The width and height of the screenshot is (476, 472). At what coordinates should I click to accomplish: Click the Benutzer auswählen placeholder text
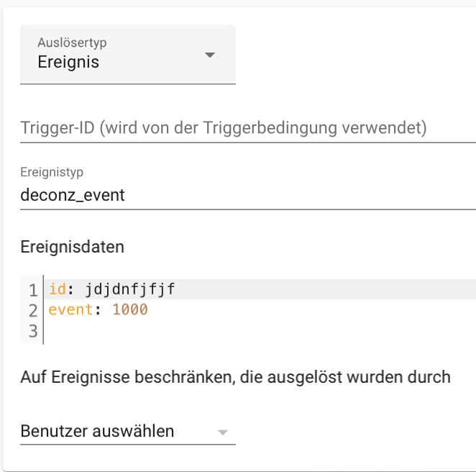(x=97, y=432)
